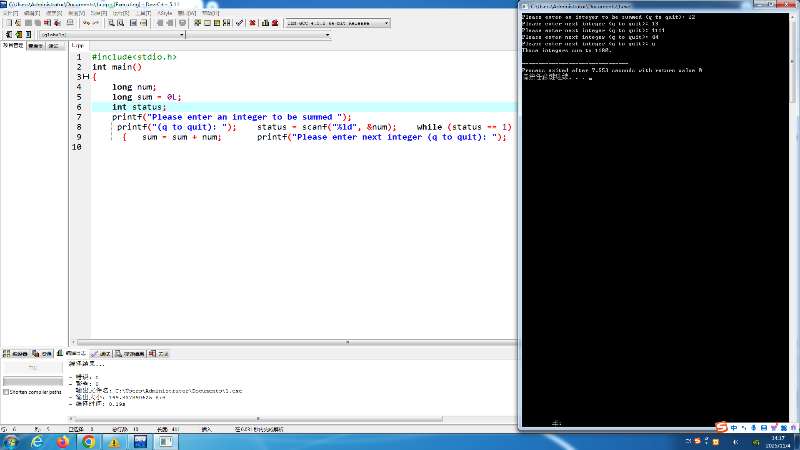
Task: Click the editor horizontal scrollbar
Action: pos(294,342)
